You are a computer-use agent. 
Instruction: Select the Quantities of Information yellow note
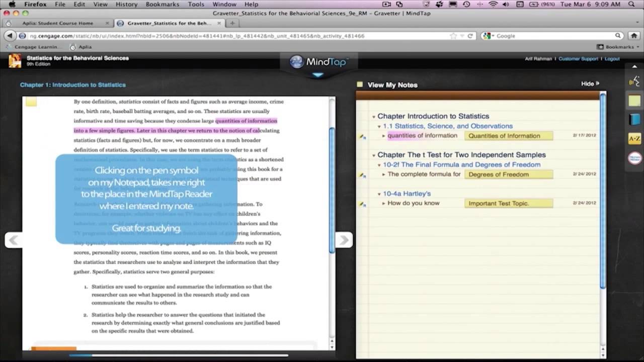pos(508,136)
